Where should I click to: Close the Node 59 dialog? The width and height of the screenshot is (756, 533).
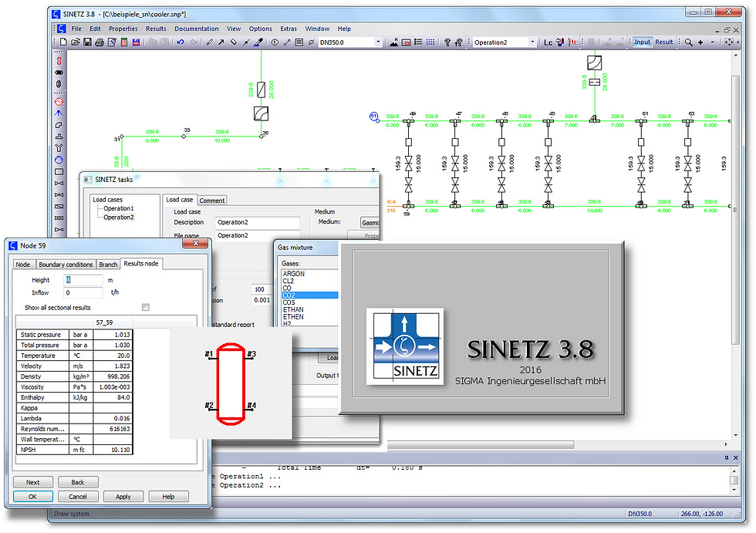pos(196,244)
